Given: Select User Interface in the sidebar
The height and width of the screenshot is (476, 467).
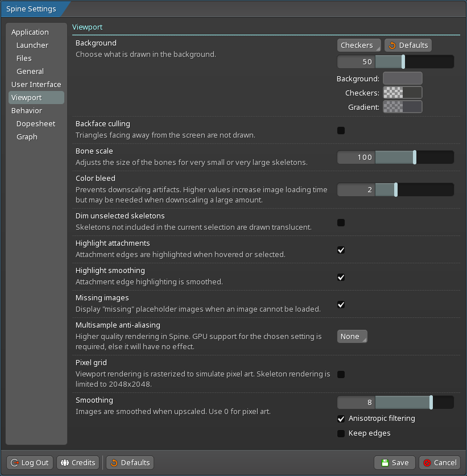Looking at the screenshot, I should [36, 85].
